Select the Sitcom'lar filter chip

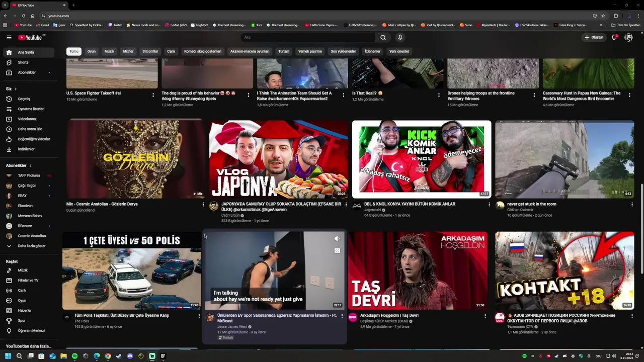point(150,51)
